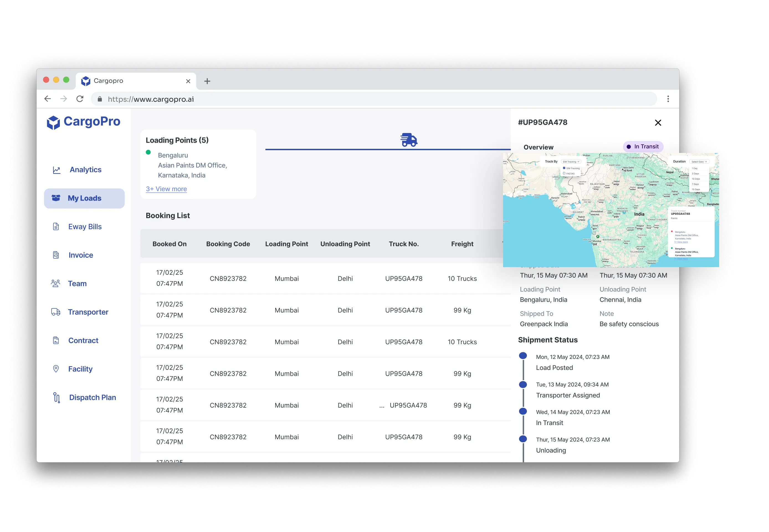Image resolution: width=769 pixels, height=532 pixels.
Task: Click the CargoPro cube logo
Action: pyautogui.click(x=53, y=122)
